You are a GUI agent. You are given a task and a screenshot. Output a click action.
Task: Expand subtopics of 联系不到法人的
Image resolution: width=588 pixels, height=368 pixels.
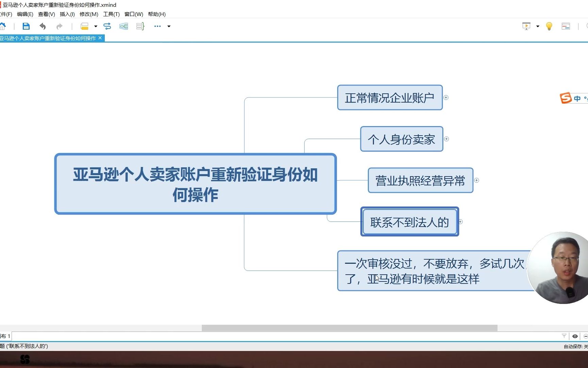[460, 222]
